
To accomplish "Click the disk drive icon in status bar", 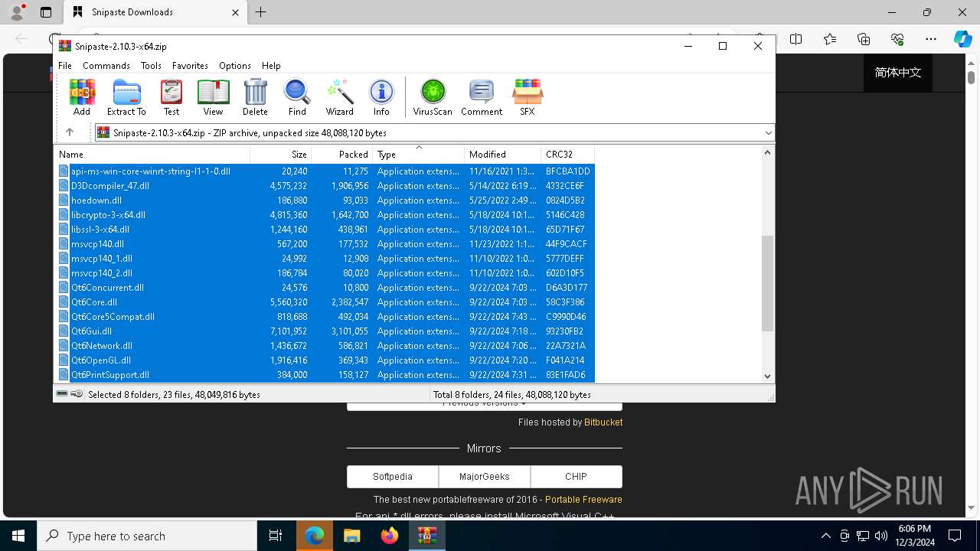I will [x=62, y=394].
